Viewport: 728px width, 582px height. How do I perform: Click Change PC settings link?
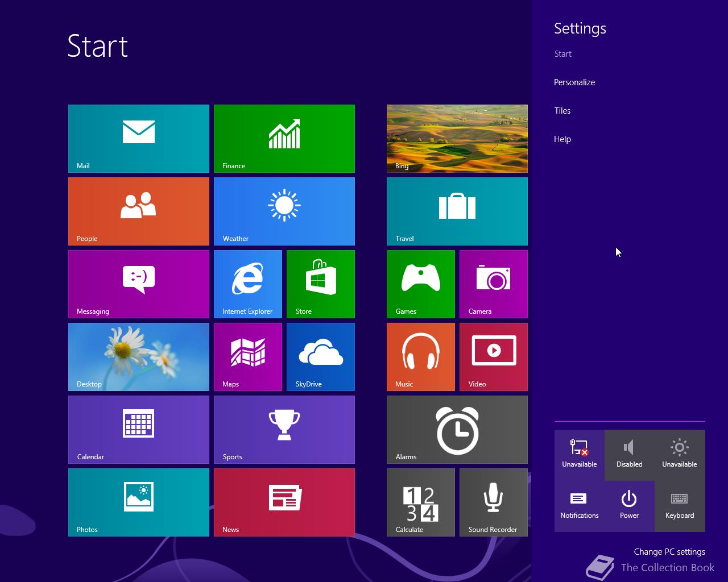click(x=669, y=552)
